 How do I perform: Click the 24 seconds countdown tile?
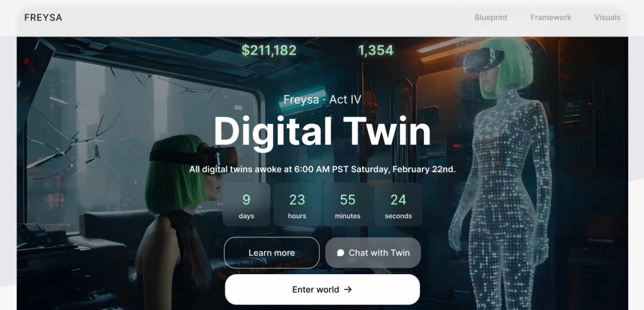point(398,204)
